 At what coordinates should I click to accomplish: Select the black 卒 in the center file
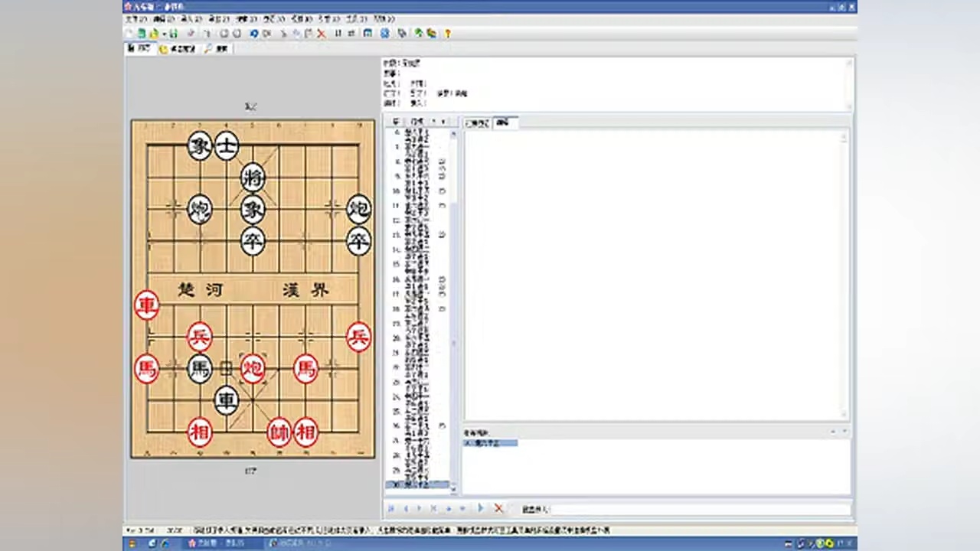coord(253,241)
